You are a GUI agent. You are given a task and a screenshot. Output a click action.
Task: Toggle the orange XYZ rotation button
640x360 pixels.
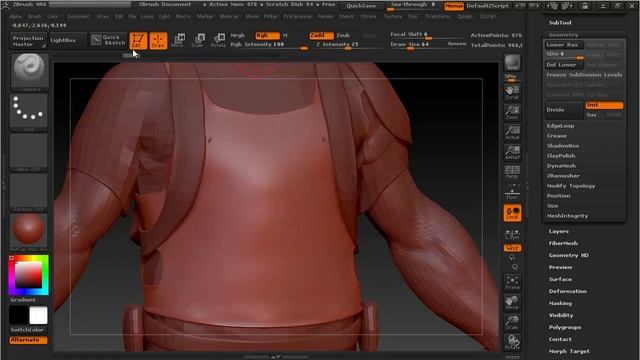point(512,248)
